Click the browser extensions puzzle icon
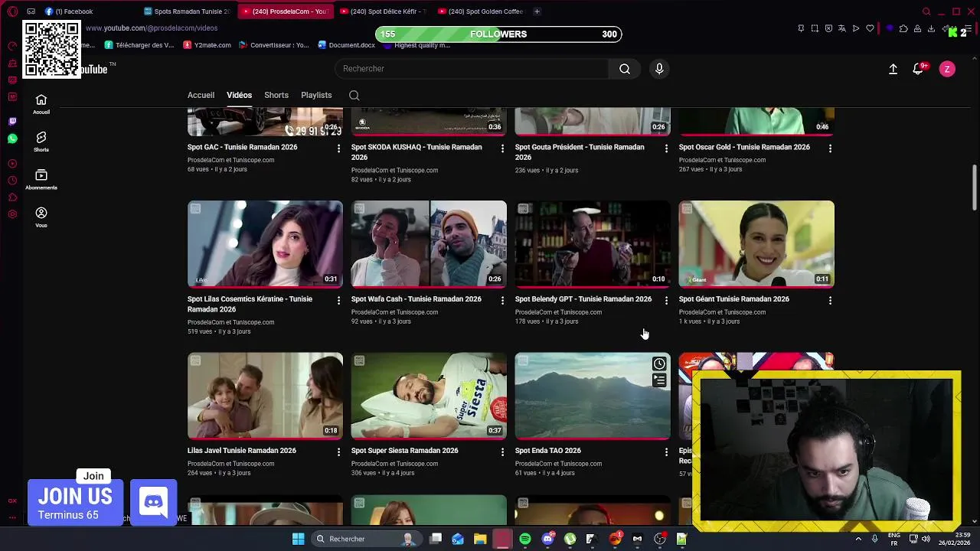Viewport: 980px width, 551px height. [x=903, y=28]
